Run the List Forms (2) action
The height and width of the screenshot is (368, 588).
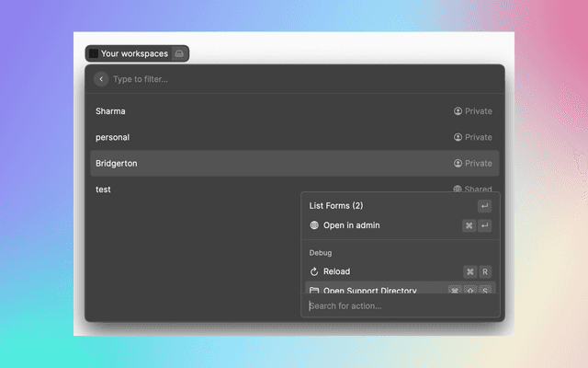click(336, 206)
